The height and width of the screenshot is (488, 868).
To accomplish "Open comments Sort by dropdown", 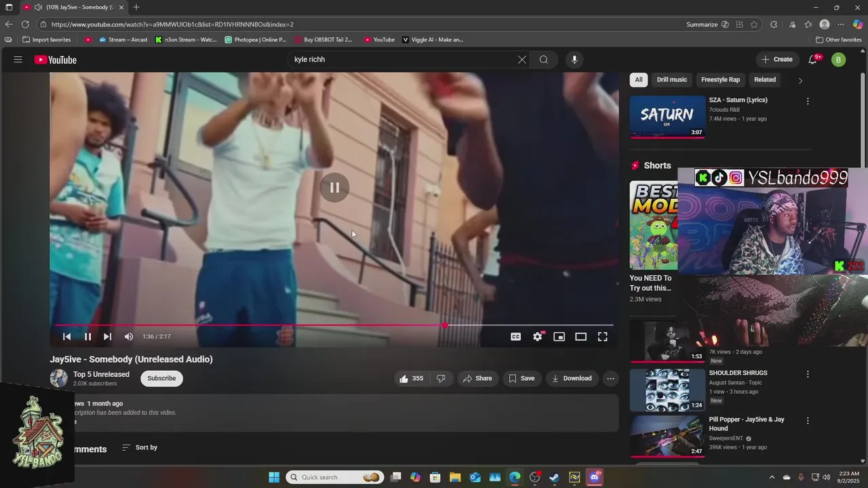I will click(x=140, y=447).
